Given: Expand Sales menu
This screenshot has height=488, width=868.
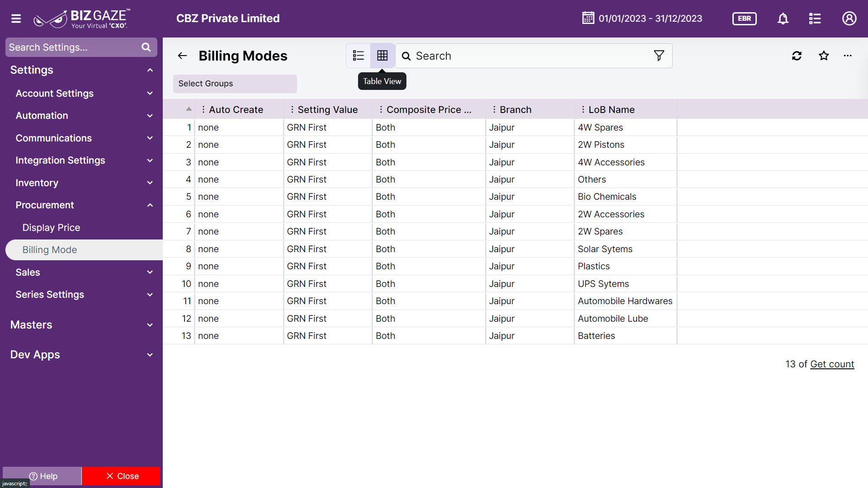Looking at the screenshot, I should [x=150, y=272].
